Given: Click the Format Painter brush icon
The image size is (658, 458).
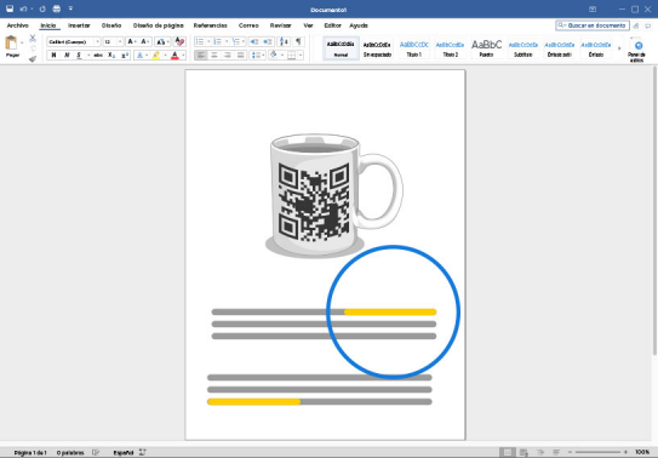Looking at the screenshot, I should [32, 58].
